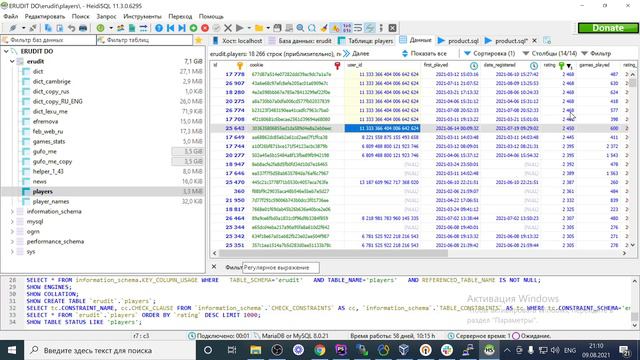The image size is (640, 360).
Task: Toggle the binary 101/010 display toolbar button
Action: tap(347, 28)
